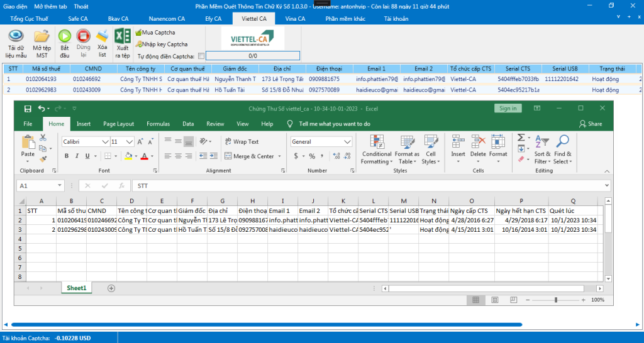Click Format cells icon
644x343 pixels.
498,141
